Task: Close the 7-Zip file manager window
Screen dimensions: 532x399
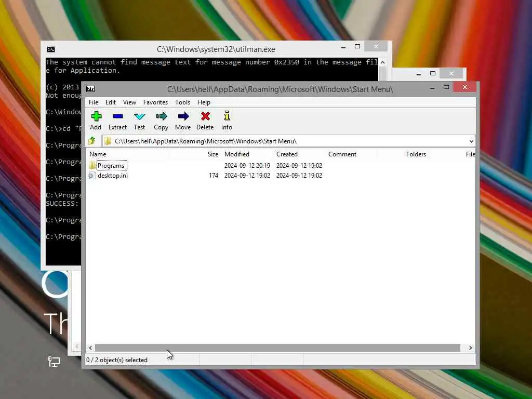Action: 465,87
